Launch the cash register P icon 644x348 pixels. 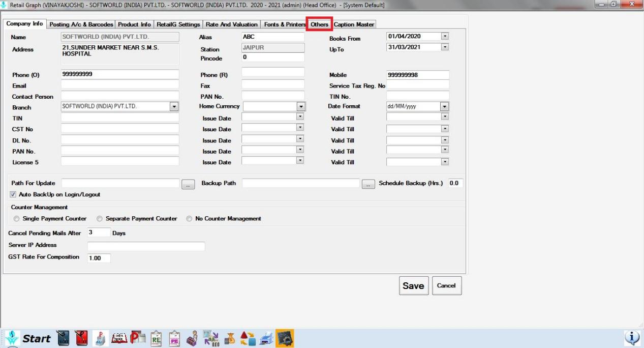(x=100, y=339)
